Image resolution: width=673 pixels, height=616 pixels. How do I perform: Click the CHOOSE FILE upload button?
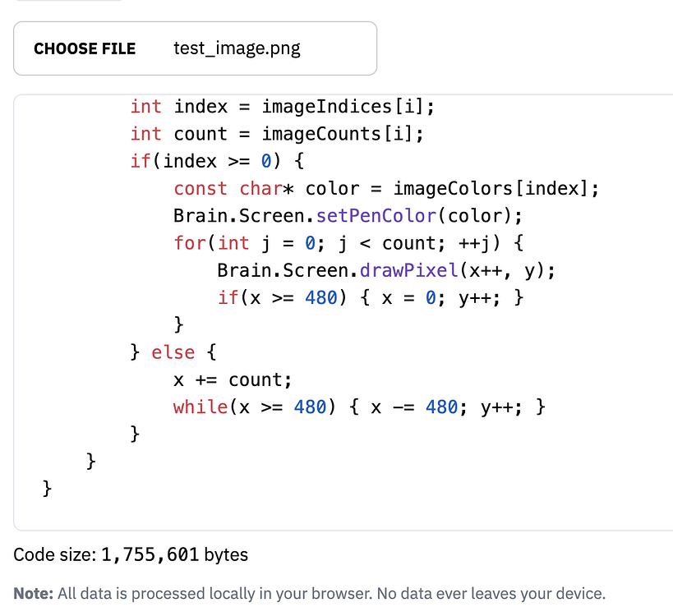(85, 48)
